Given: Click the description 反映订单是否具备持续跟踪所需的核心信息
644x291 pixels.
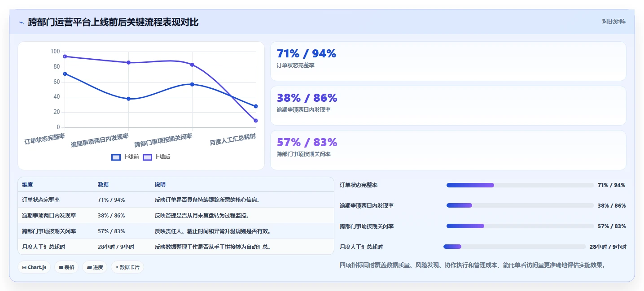Looking at the screenshot, I should coord(207,200).
